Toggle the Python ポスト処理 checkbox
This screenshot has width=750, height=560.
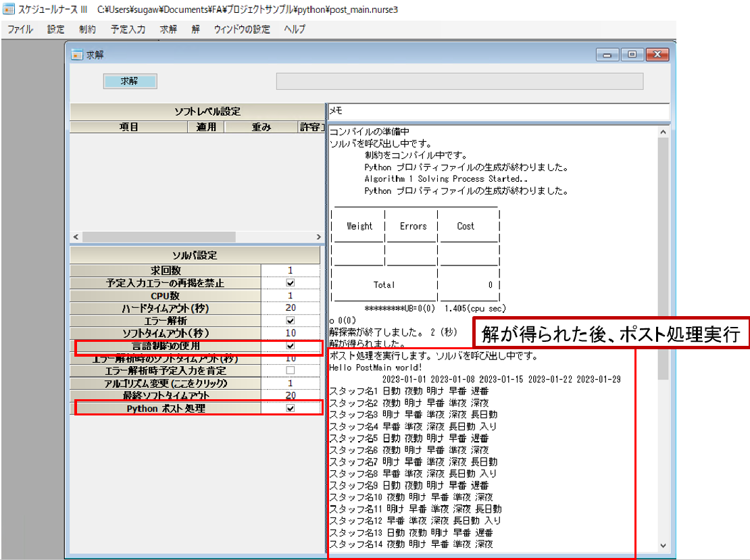(x=291, y=408)
